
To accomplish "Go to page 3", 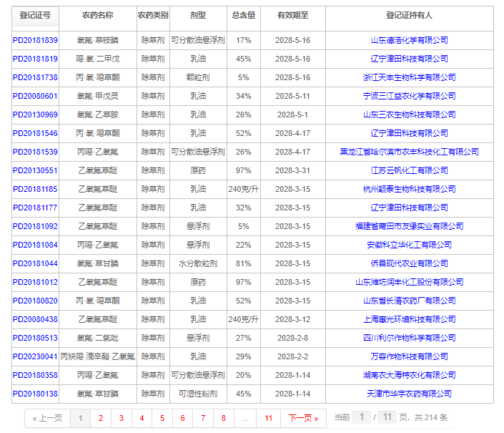I will tap(122, 418).
